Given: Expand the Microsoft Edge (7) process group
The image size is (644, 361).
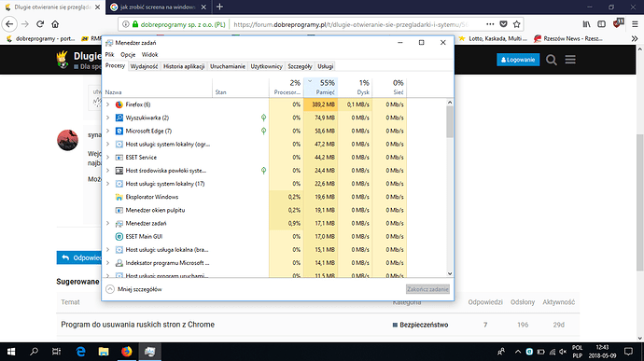Looking at the screenshot, I should point(108,131).
